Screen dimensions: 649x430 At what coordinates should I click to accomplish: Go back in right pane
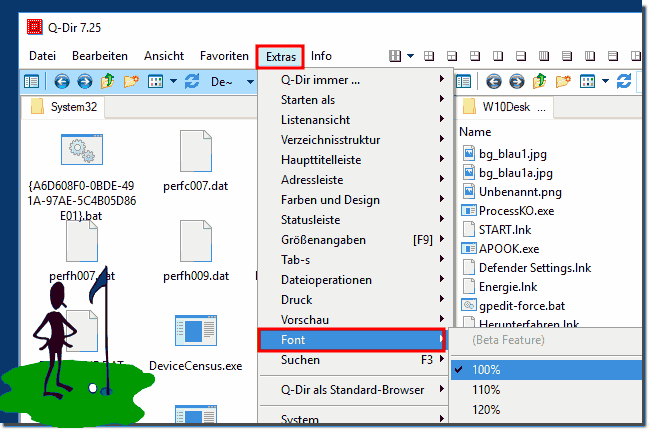493,81
